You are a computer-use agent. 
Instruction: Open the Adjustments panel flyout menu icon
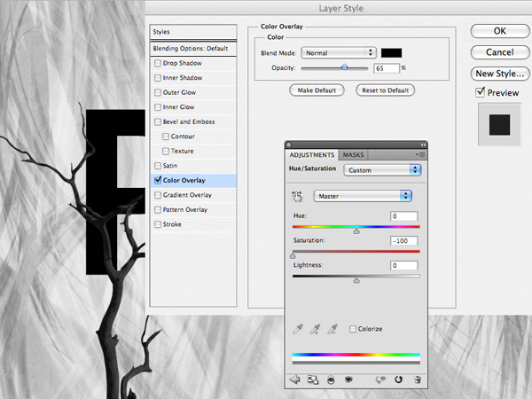coord(420,154)
